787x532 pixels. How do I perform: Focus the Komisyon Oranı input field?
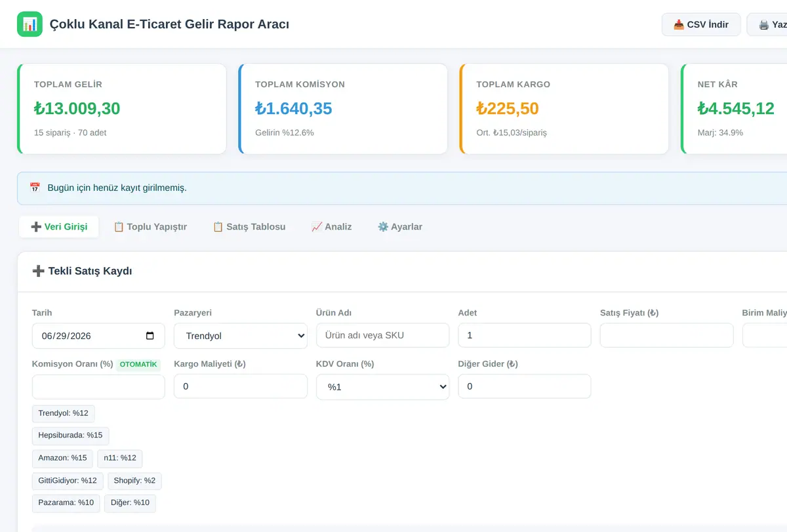coord(98,386)
